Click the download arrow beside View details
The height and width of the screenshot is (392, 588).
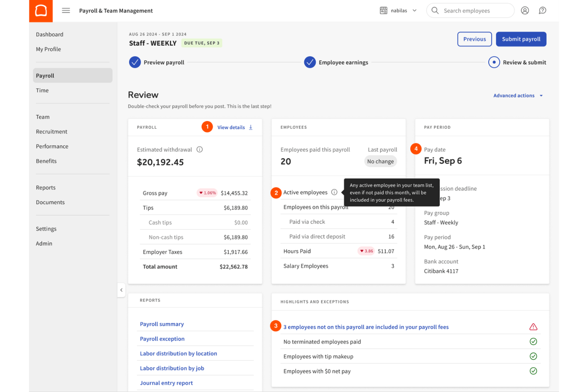(x=251, y=127)
